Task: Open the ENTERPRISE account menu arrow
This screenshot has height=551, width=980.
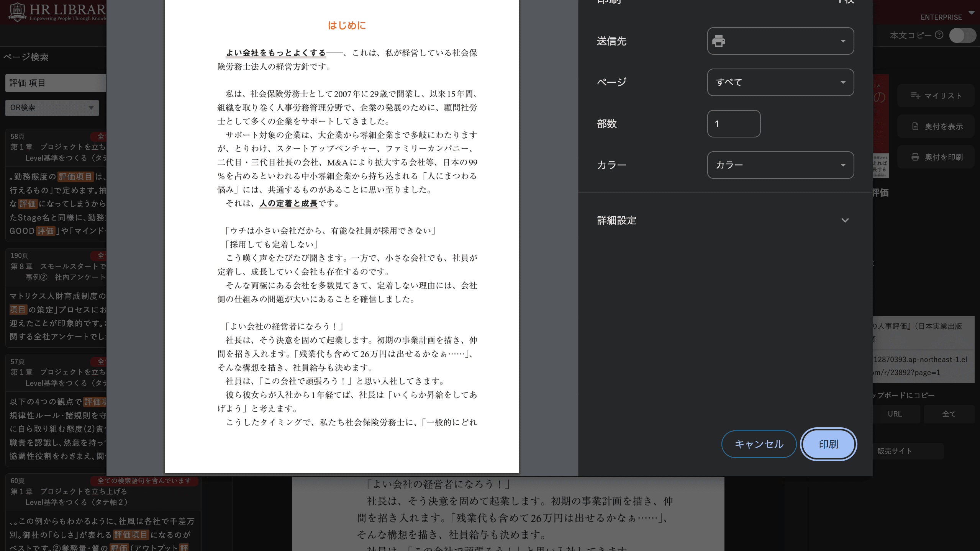Action: pyautogui.click(x=971, y=13)
